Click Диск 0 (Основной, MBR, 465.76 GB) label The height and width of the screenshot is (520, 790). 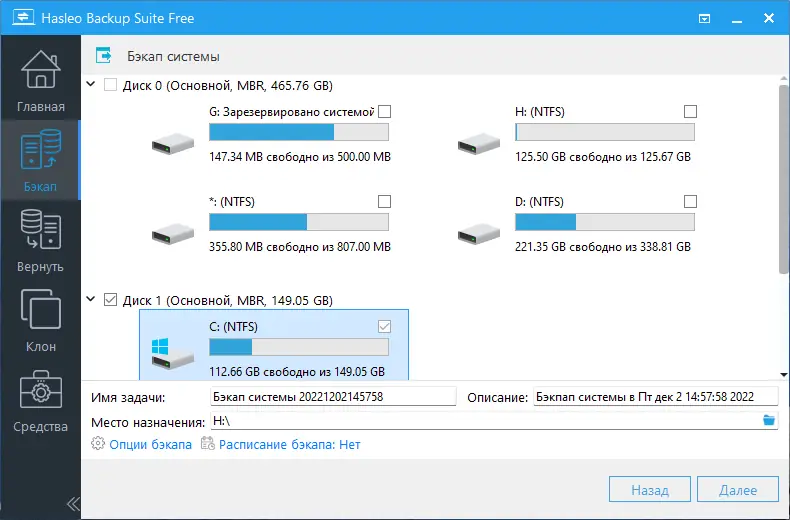[228, 86]
